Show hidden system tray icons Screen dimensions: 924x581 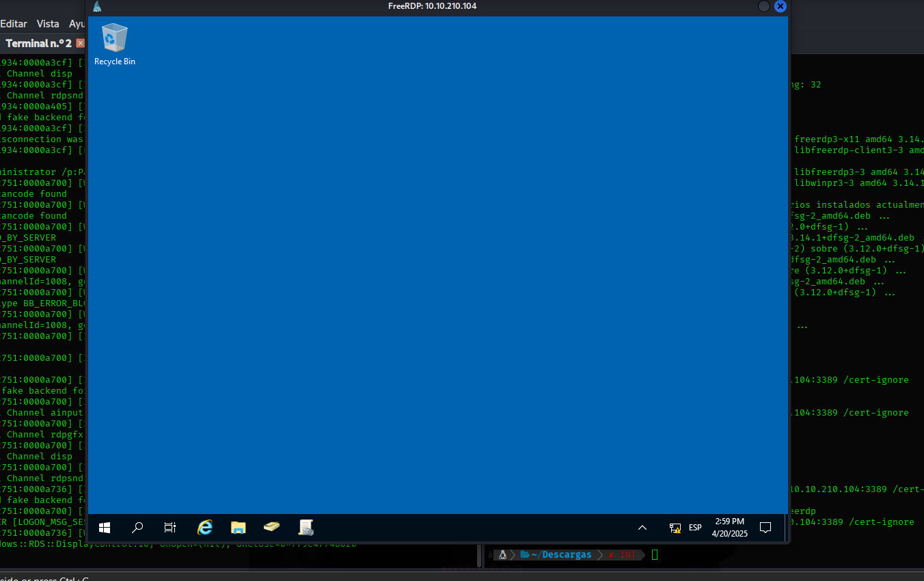click(642, 528)
